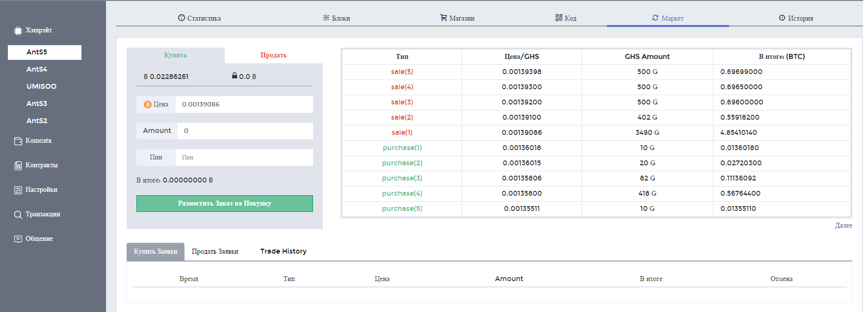868x312 pixels.
Task: Focus the Amount input field
Action: point(245,131)
